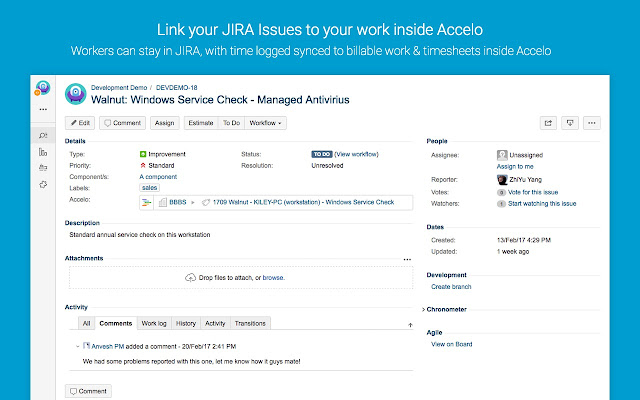Screen dimensions: 640x400
Task: Click Vote for this issue
Action: point(533,192)
